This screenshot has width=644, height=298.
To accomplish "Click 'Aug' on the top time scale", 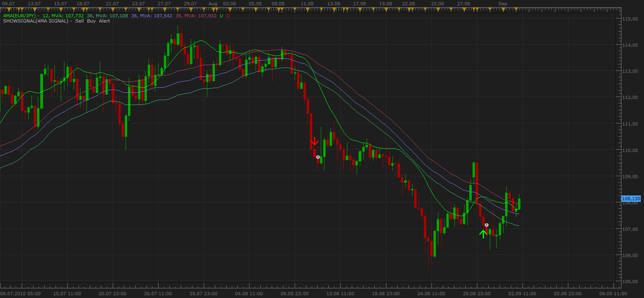I will 213,4.
